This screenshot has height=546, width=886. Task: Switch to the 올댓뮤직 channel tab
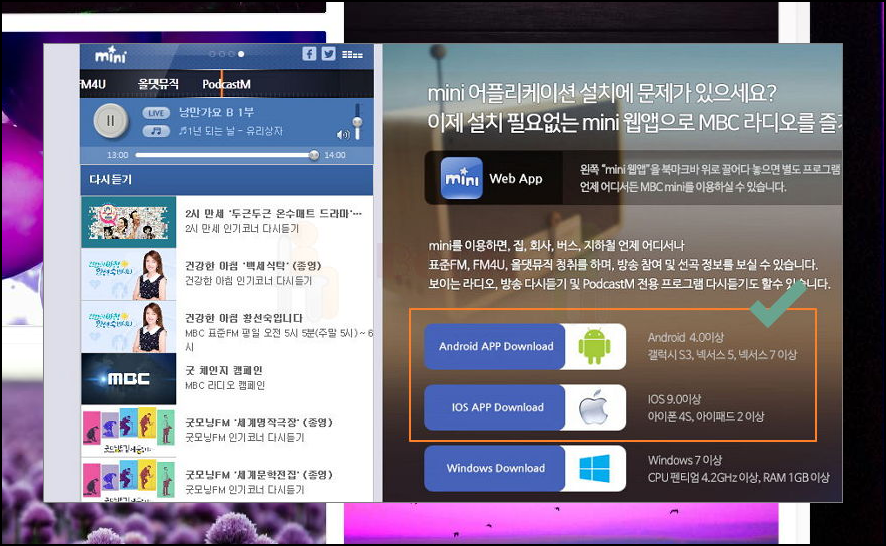(158, 84)
